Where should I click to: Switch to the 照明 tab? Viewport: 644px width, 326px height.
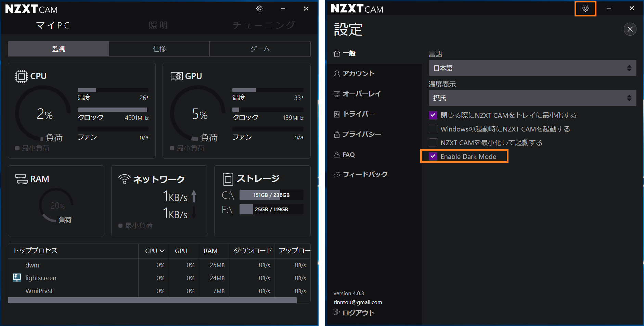158,25
